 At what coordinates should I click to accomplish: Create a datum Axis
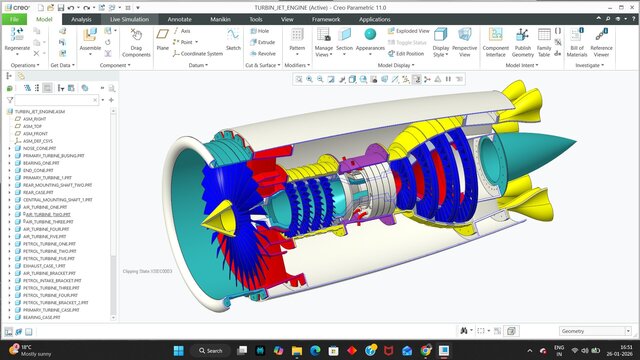tap(182, 31)
